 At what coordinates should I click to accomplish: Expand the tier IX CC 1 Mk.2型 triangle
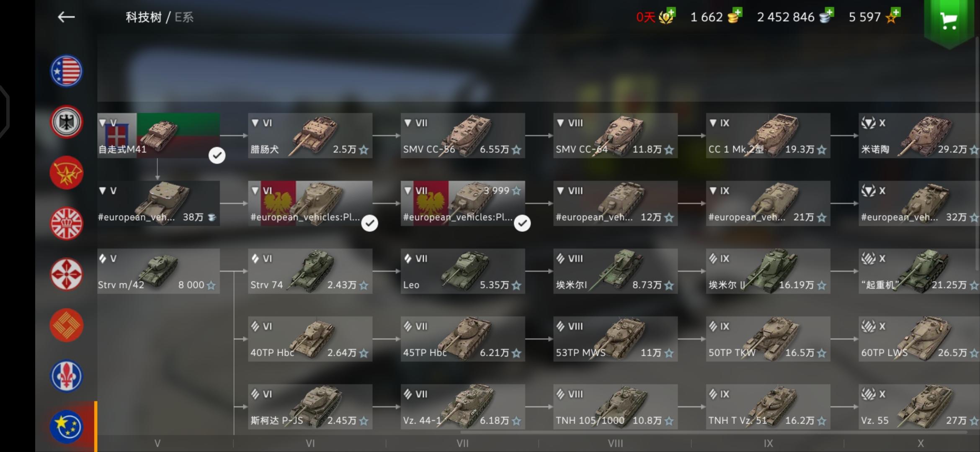tap(713, 123)
